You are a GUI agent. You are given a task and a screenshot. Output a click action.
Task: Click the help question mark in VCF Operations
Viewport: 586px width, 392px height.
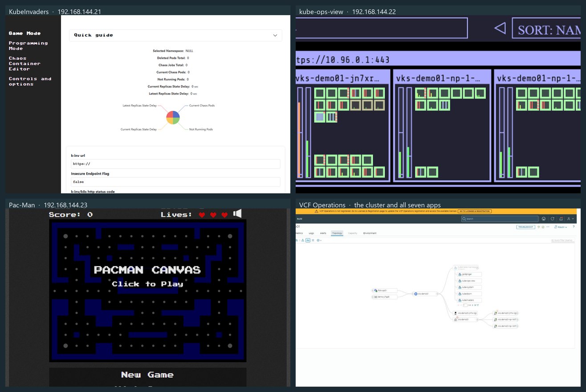tap(574, 227)
